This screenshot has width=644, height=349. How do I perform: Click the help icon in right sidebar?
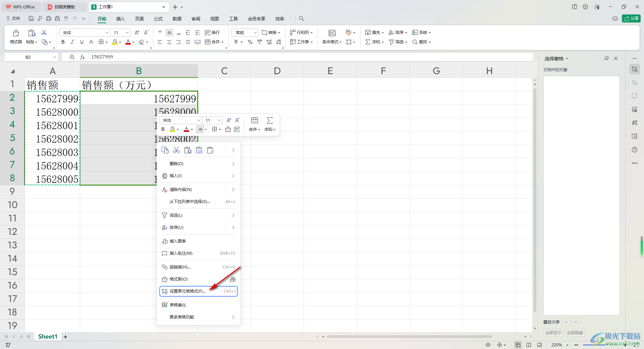pos(635,150)
